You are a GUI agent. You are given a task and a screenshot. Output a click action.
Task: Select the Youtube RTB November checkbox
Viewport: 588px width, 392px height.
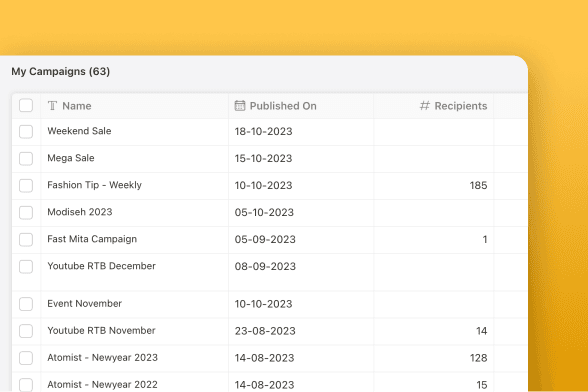(26, 331)
